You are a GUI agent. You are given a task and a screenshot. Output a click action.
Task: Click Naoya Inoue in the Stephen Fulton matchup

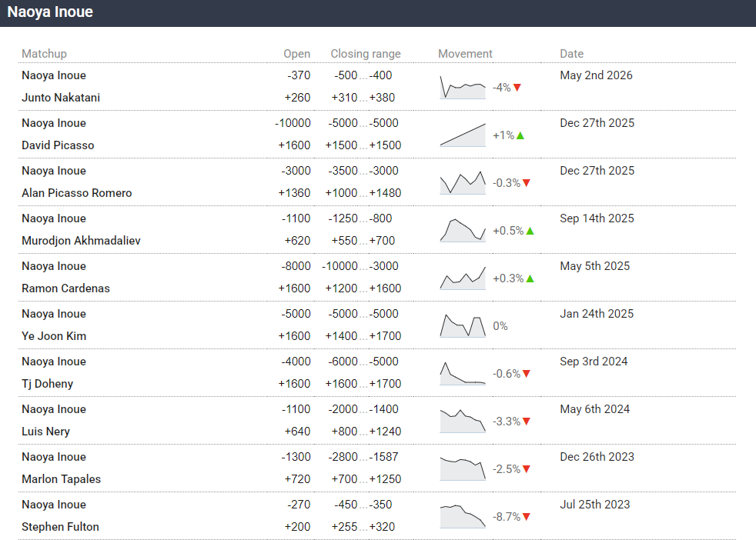point(54,505)
